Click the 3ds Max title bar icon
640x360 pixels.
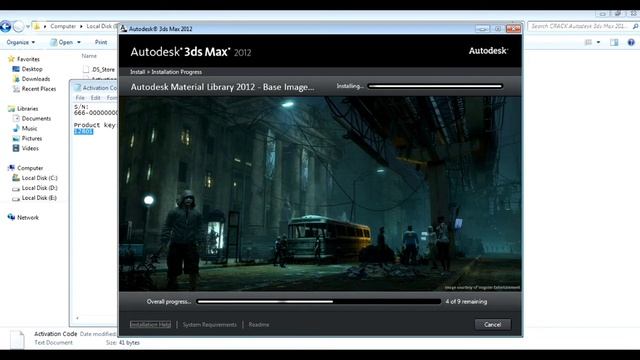[123, 29]
